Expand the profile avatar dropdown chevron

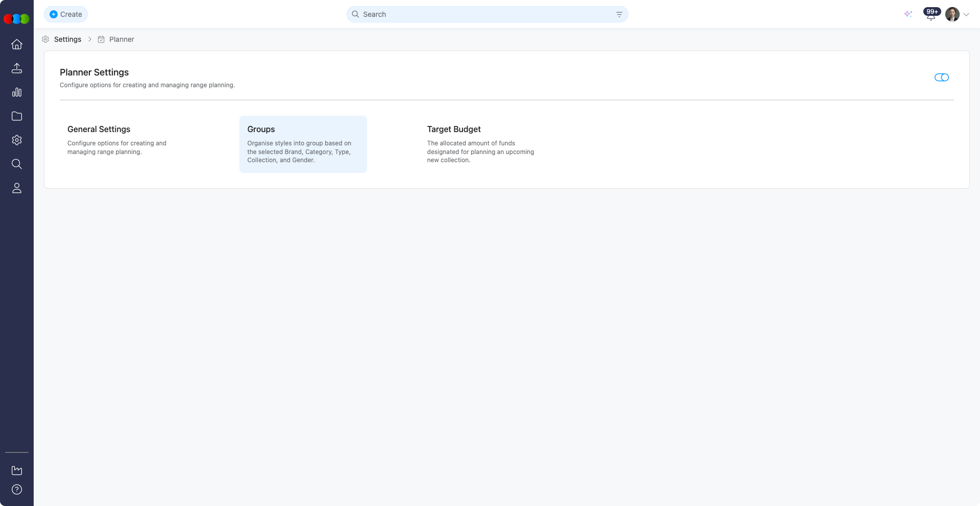[x=967, y=14]
